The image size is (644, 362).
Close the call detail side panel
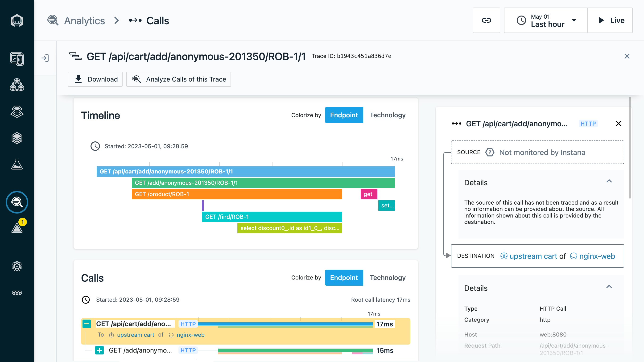(619, 123)
